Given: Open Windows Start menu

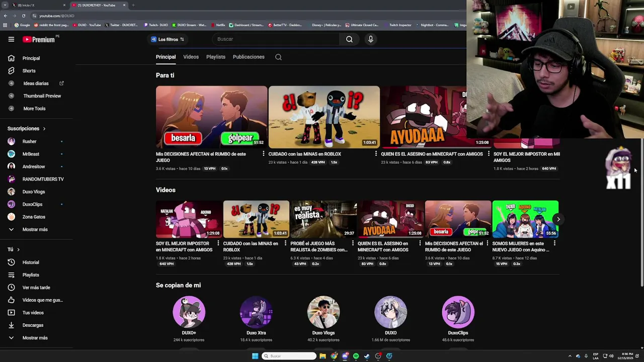Looking at the screenshot, I should pos(255,356).
